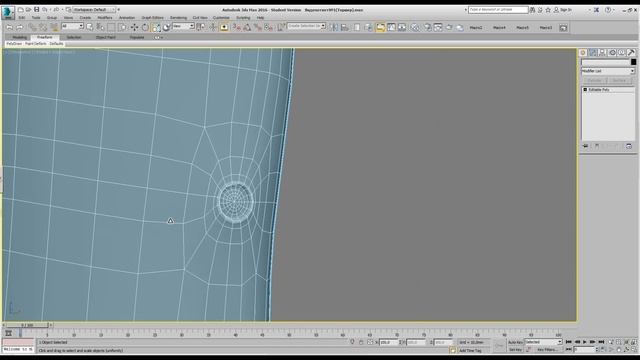Toggle the highlighted Graphite ribbon button
640x360 pixels.
(x=380, y=27)
